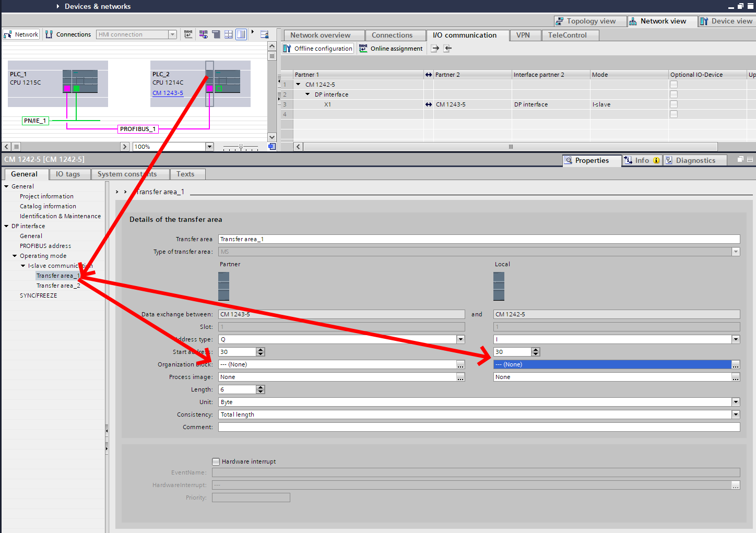Select PROFIBUS address in the tree
Screen dimensions: 756x533
(45, 246)
